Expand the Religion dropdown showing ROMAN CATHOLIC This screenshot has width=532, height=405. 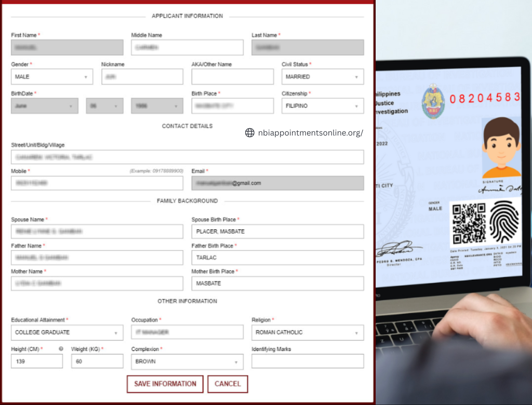(x=307, y=332)
